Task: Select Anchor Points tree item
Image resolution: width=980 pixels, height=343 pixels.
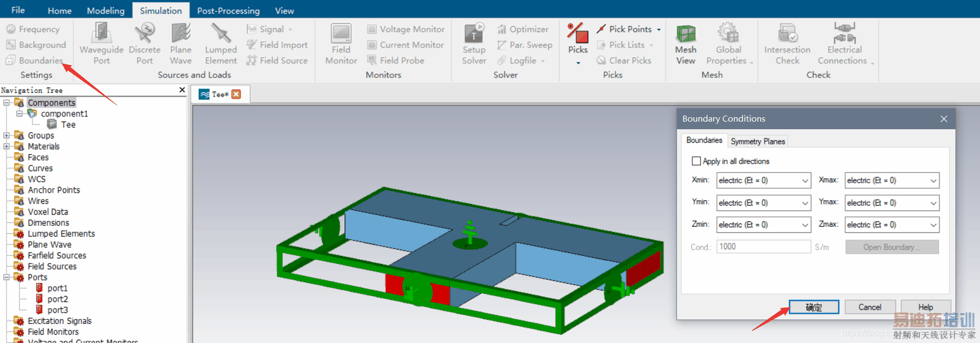Action: [x=54, y=190]
